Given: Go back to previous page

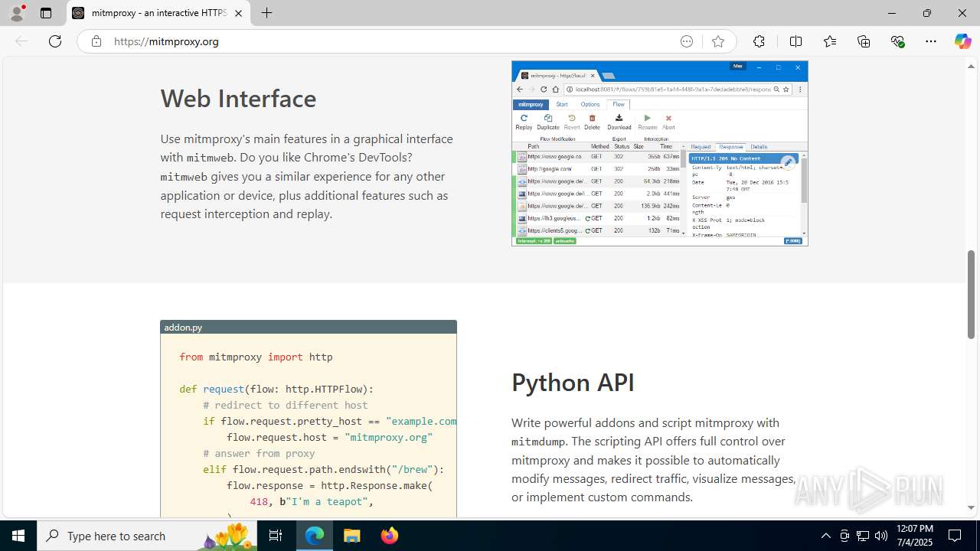Looking at the screenshot, I should pos(21,41).
